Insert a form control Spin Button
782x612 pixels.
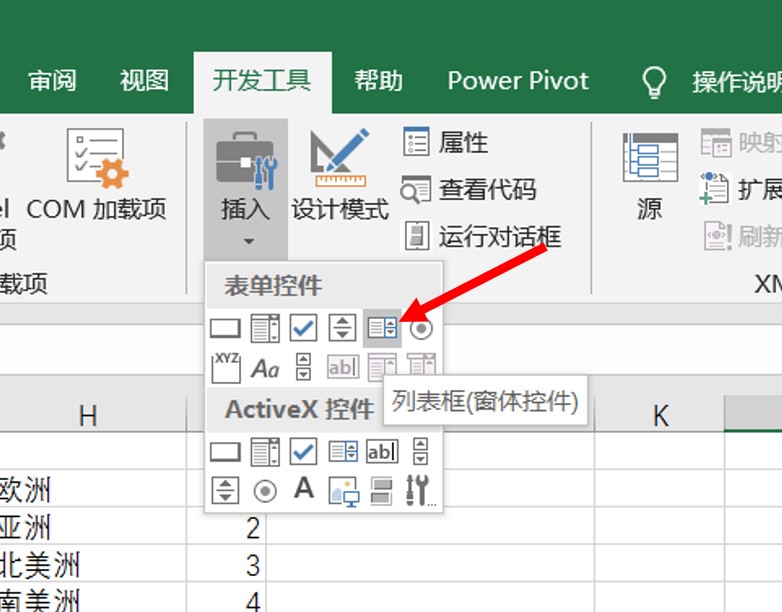(342, 328)
